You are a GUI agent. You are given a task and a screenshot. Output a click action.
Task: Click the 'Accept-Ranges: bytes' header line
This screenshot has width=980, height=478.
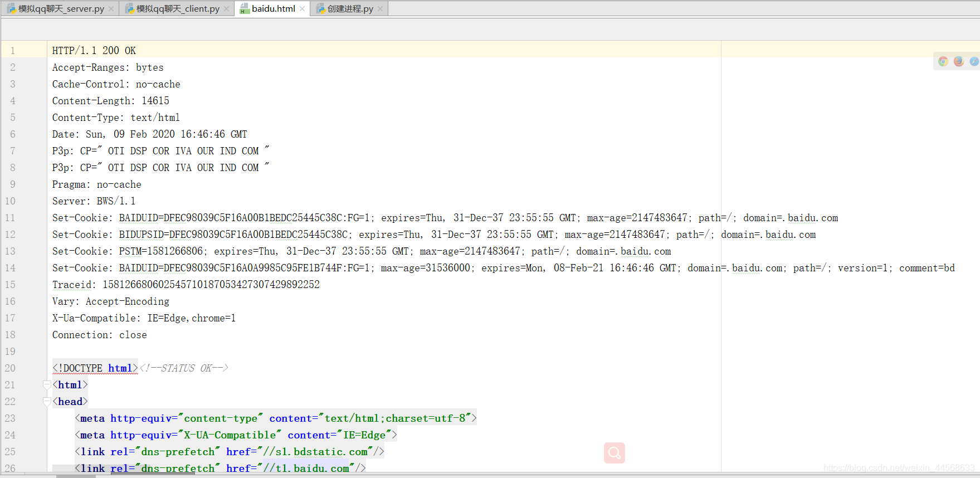108,67
